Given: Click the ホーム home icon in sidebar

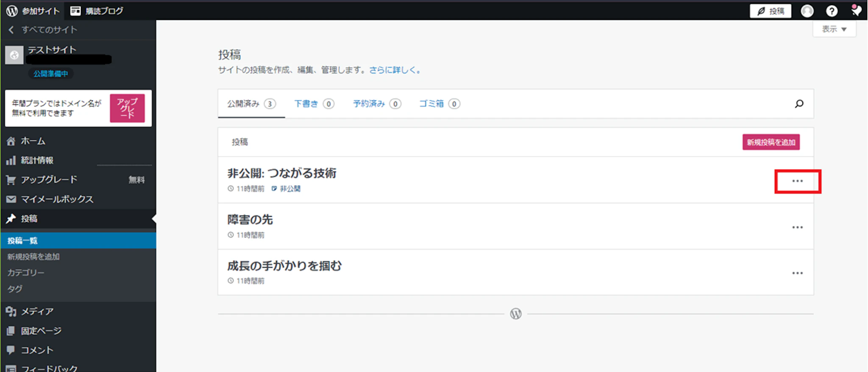Looking at the screenshot, I should click(11, 141).
